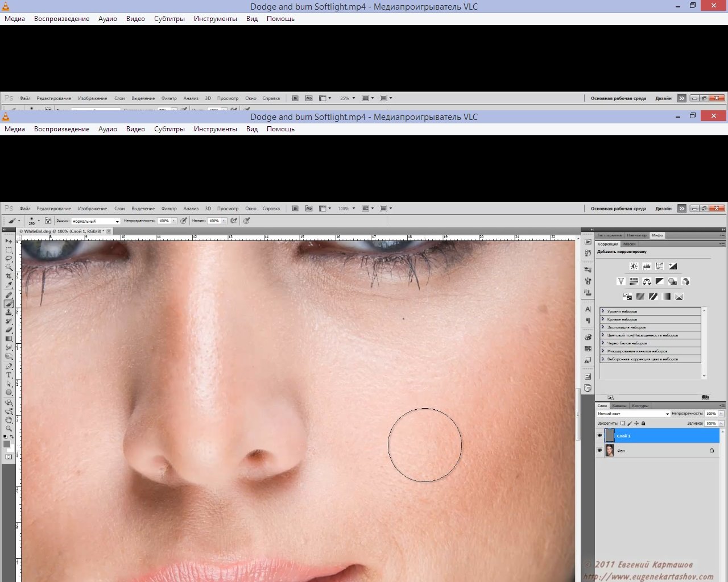
Task: Click the Основная рабочая среда workspace button
Action: point(618,209)
